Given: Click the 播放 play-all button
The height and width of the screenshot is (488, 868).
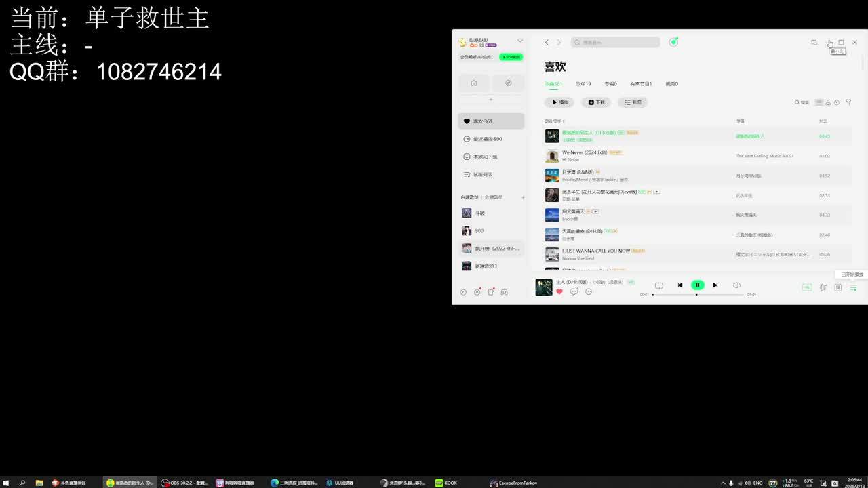Looking at the screenshot, I should coord(559,102).
